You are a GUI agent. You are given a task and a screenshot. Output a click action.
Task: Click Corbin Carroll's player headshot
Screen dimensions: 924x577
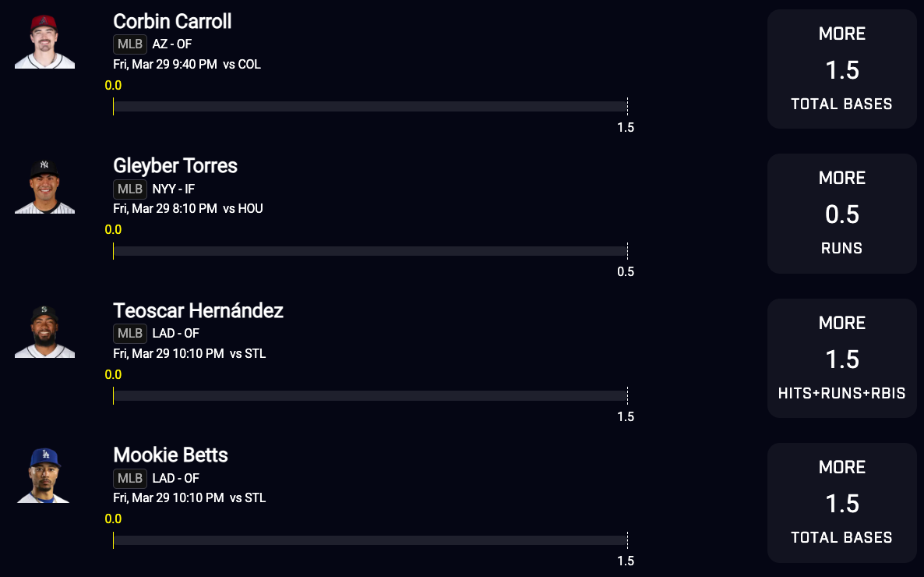pos(44,42)
